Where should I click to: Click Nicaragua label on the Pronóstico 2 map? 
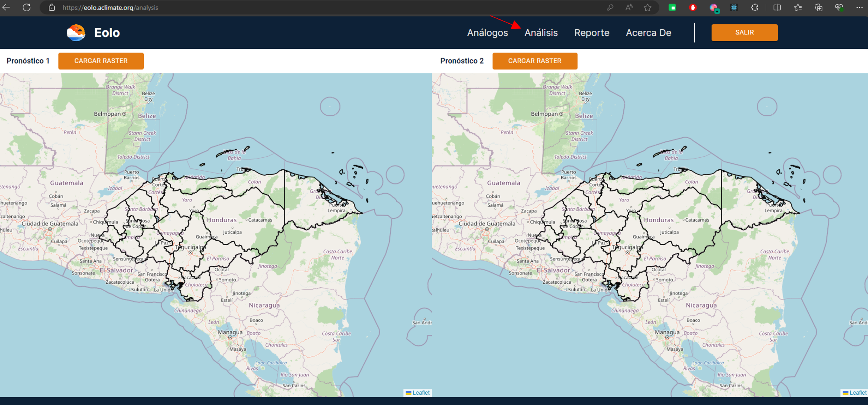(701, 305)
